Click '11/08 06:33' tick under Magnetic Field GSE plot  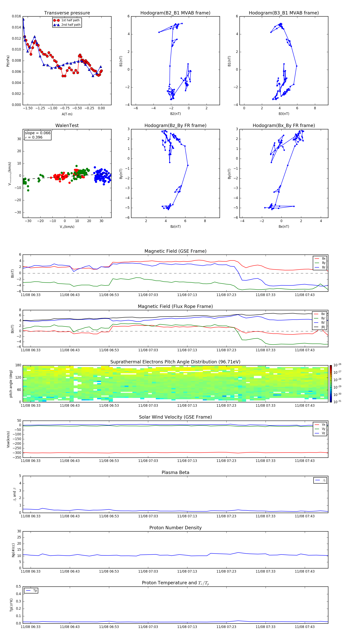pyautogui.click(x=30, y=295)
